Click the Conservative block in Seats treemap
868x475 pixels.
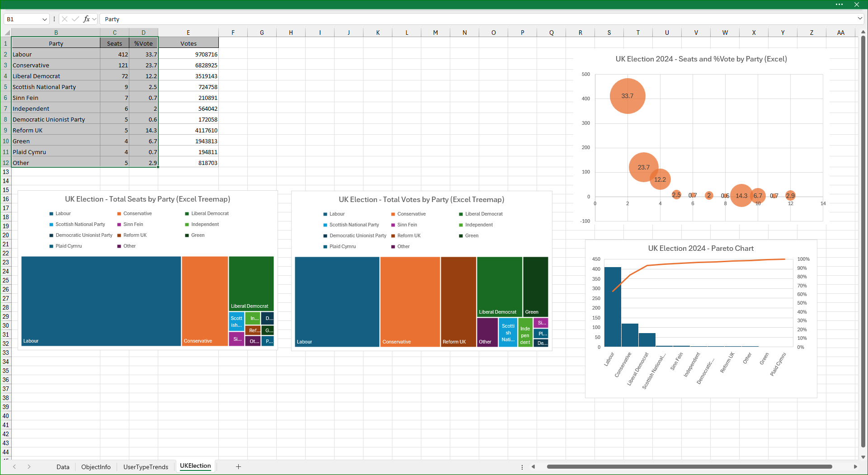tap(205, 301)
